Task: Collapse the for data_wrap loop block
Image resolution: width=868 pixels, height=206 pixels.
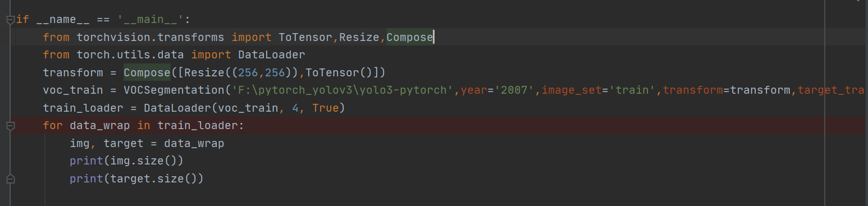Action: tap(10, 126)
